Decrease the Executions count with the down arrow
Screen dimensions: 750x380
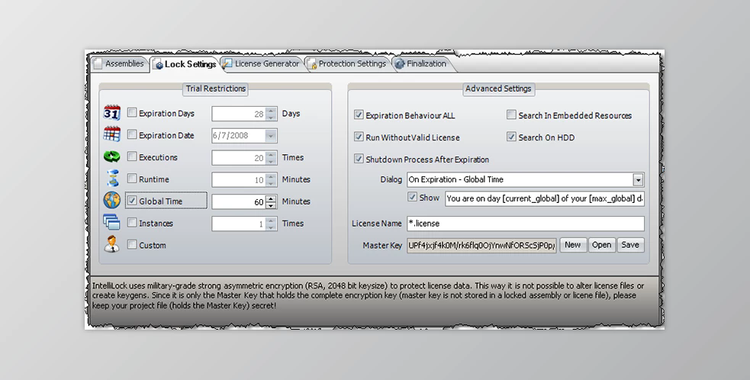tap(271, 161)
